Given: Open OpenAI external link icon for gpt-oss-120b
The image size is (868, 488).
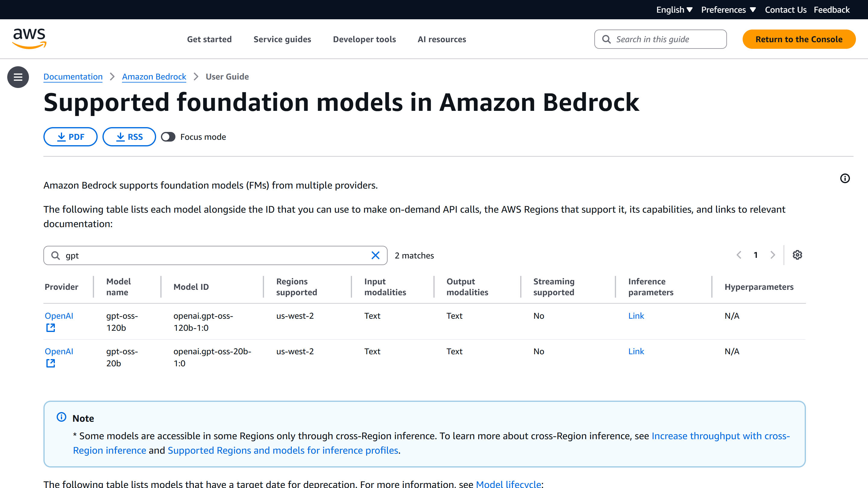Looking at the screenshot, I should click(51, 328).
